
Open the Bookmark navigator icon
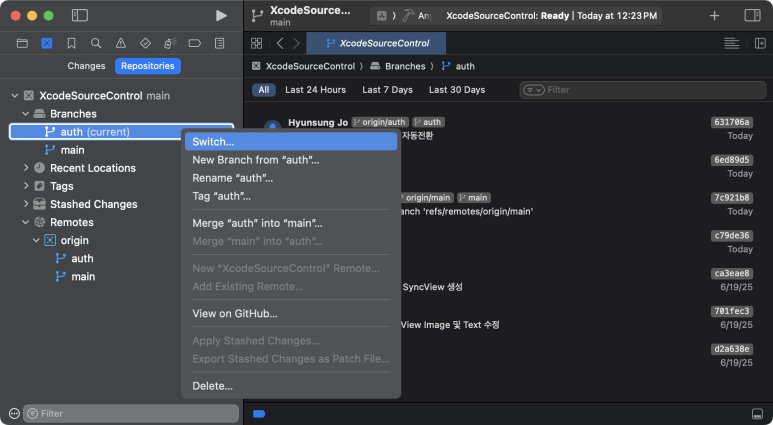71,43
